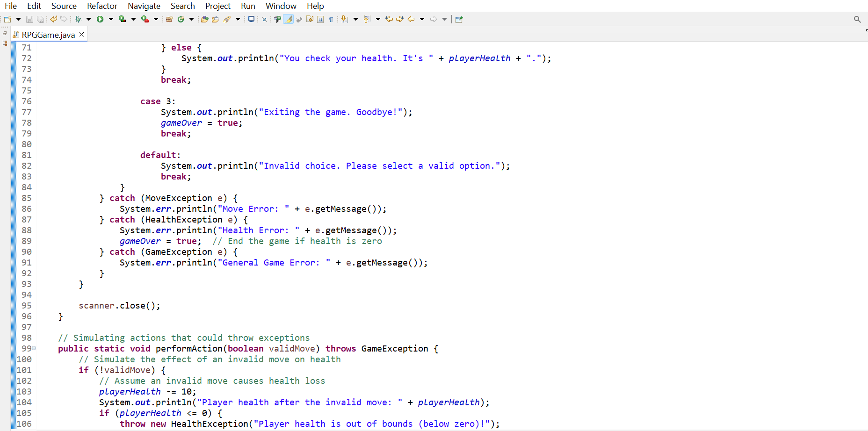Image resolution: width=868 pixels, height=431 pixels.
Task: Toggle Show Whitespace Characters pilcrow icon
Action: pos(331,19)
